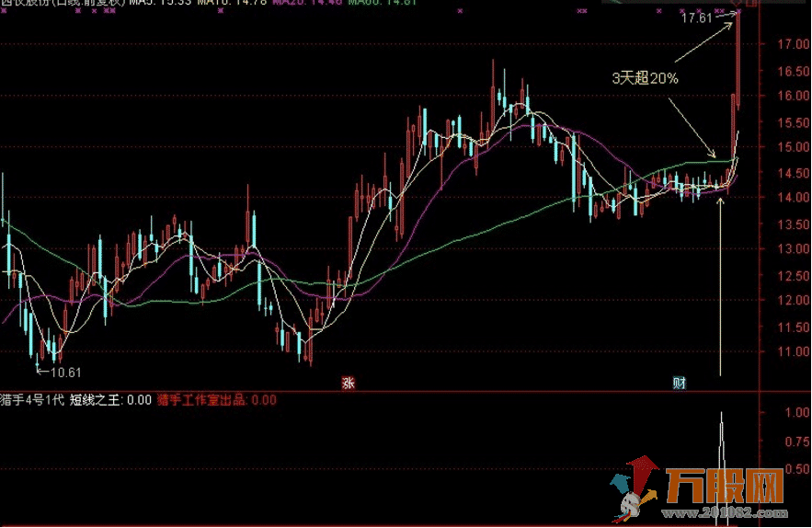Screen dimensions: 812x528
Task: Click the 猎手4号1代 indicator name
Action: 32,400
